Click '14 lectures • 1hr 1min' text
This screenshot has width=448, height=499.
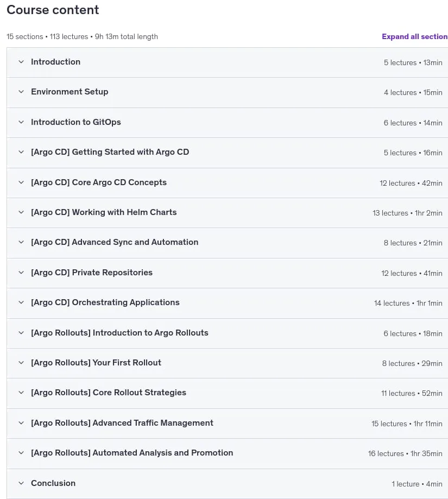coord(408,304)
